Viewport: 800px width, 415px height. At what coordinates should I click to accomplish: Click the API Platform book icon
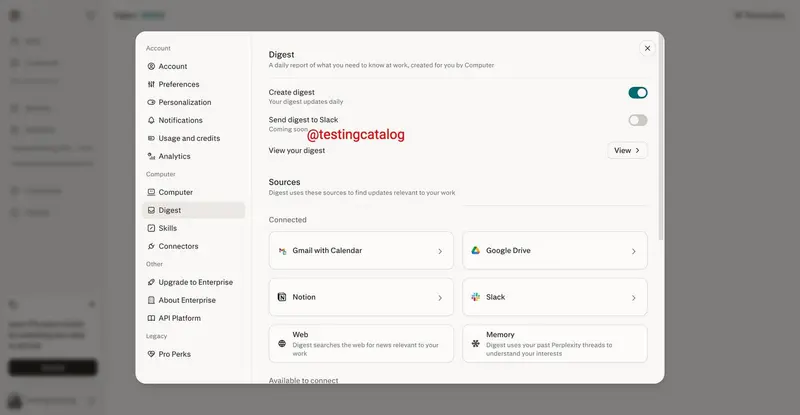151,318
